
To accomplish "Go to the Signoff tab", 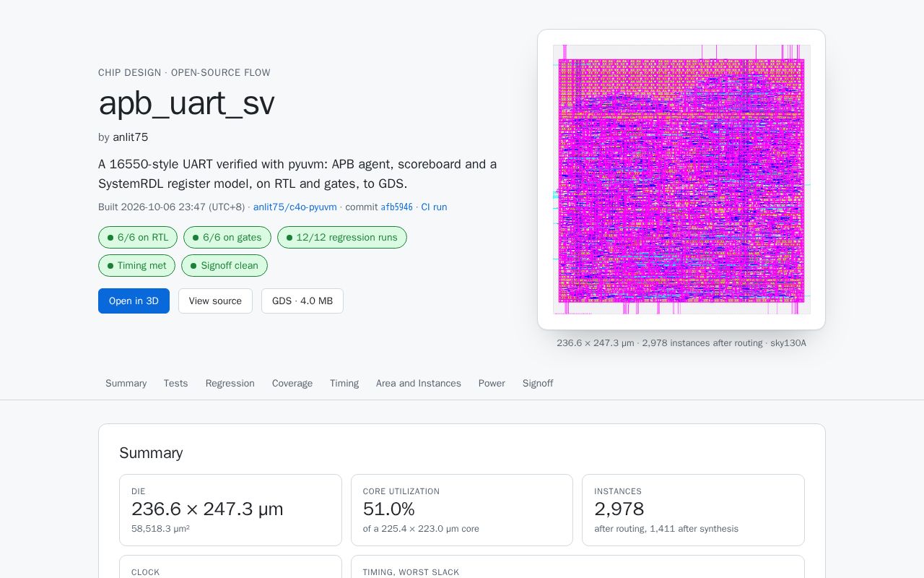I will coord(538,383).
